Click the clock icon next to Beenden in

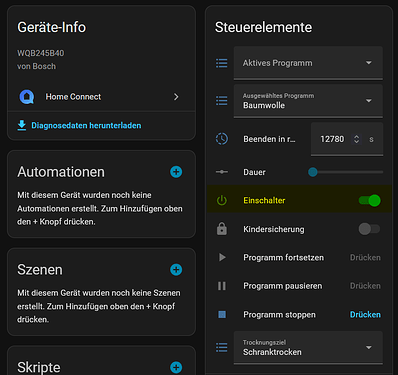point(222,139)
